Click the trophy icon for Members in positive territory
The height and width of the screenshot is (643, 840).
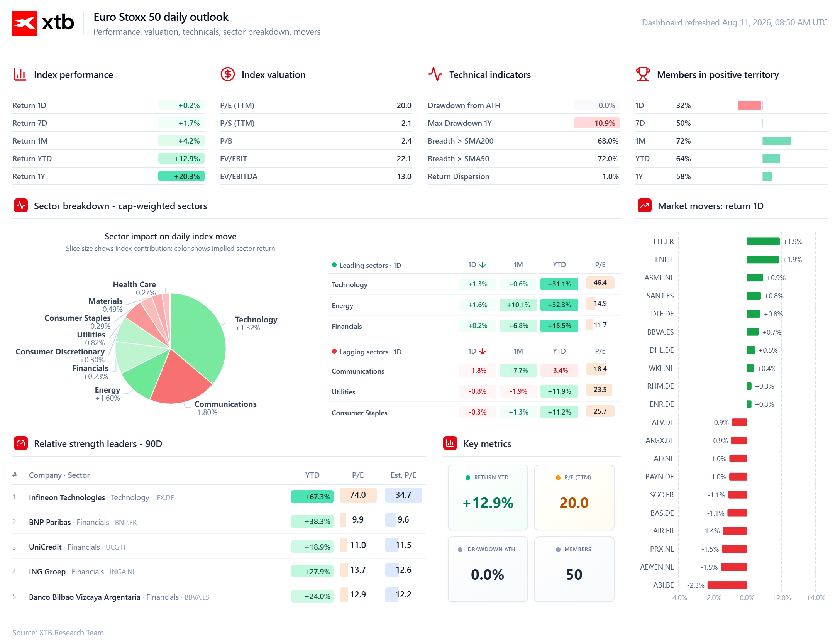tap(643, 74)
